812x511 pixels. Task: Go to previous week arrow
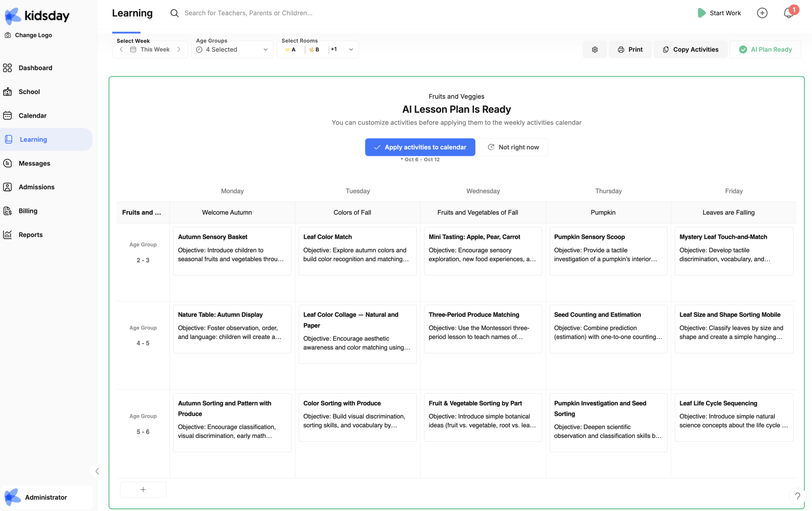pos(121,50)
